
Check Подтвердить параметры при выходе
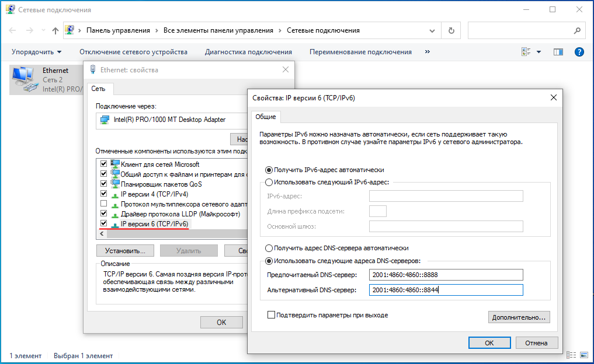pyautogui.click(x=271, y=315)
